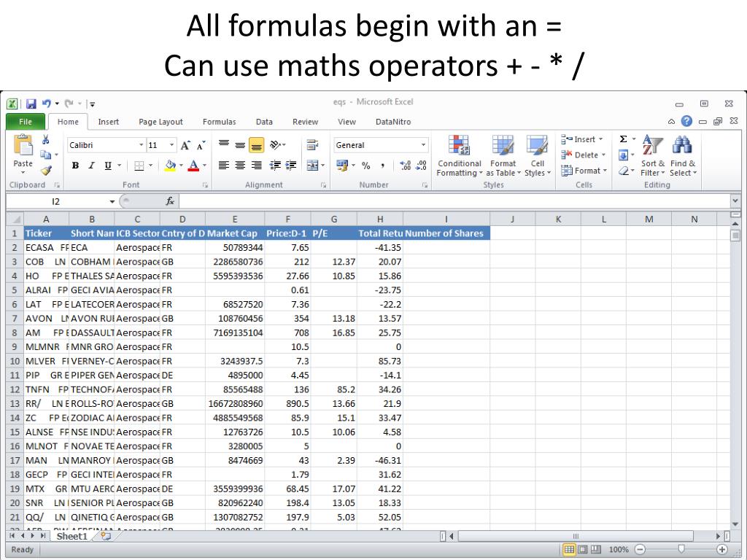Image resolution: width=747 pixels, height=560 pixels.
Task: Open the Font dialog launcher
Action: [x=205, y=185]
